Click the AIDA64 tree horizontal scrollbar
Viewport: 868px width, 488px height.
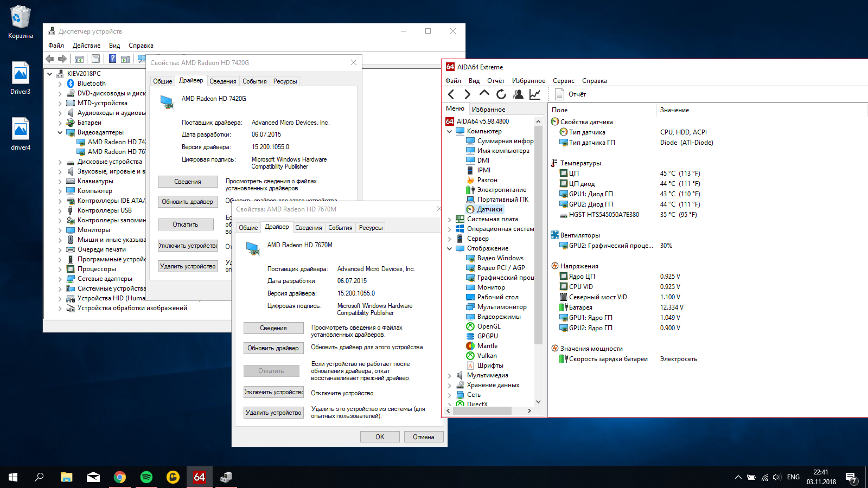coord(482,411)
